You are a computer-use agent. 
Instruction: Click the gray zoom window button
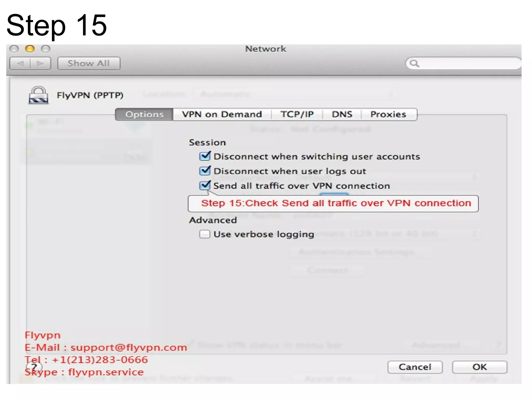(46, 49)
